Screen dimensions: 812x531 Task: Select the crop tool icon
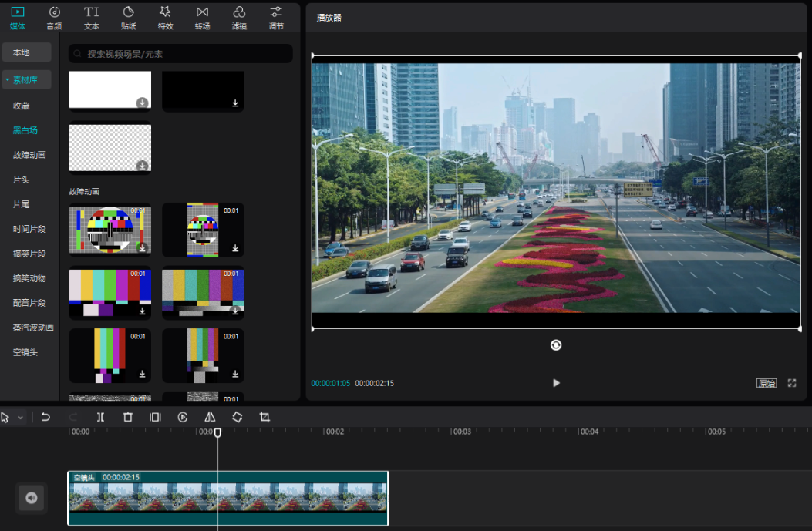click(x=264, y=417)
